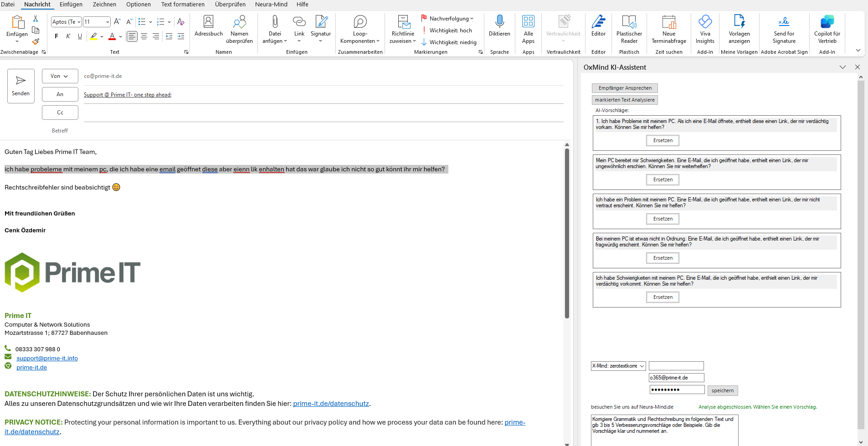Viewport: 868px width, 446px height.
Task: Launch Plastischer Reader
Action: 629,30
